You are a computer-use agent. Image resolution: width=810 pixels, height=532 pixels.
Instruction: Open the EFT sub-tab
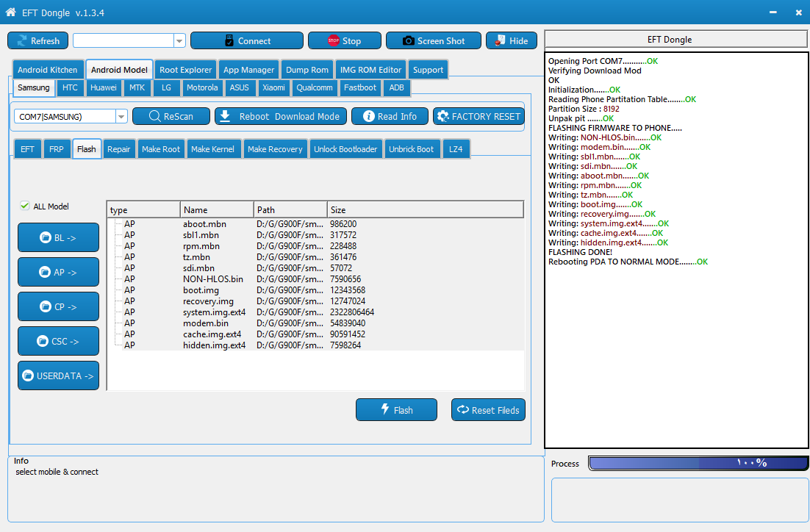point(27,149)
